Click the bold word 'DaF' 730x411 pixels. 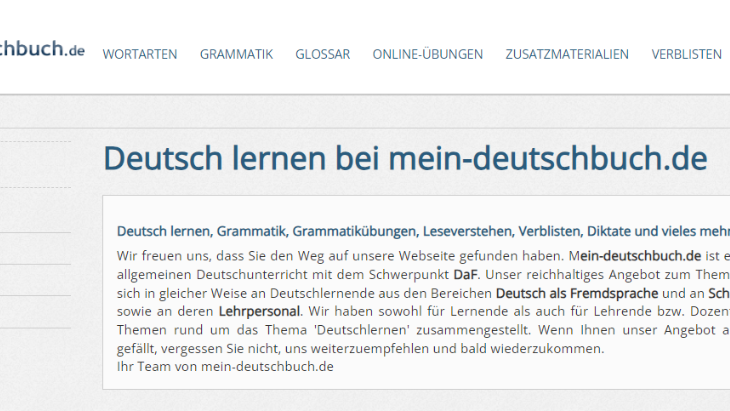465,275
